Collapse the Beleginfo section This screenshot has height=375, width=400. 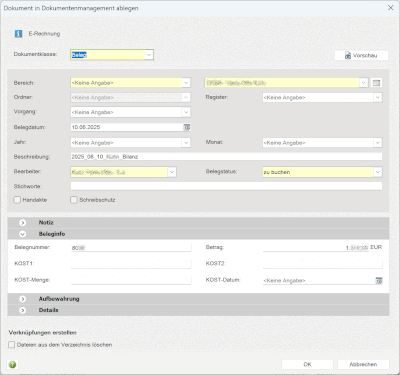point(22,234)
